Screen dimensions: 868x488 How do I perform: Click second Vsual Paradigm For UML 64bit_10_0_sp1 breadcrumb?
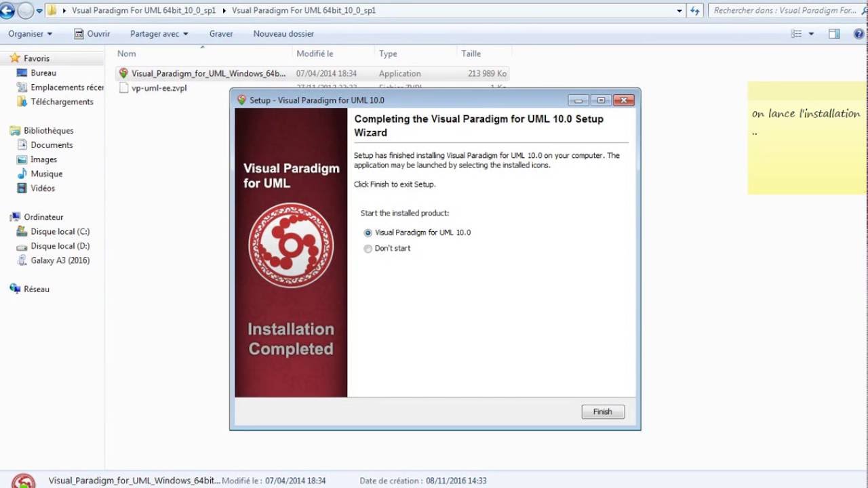tap(304, 11)
